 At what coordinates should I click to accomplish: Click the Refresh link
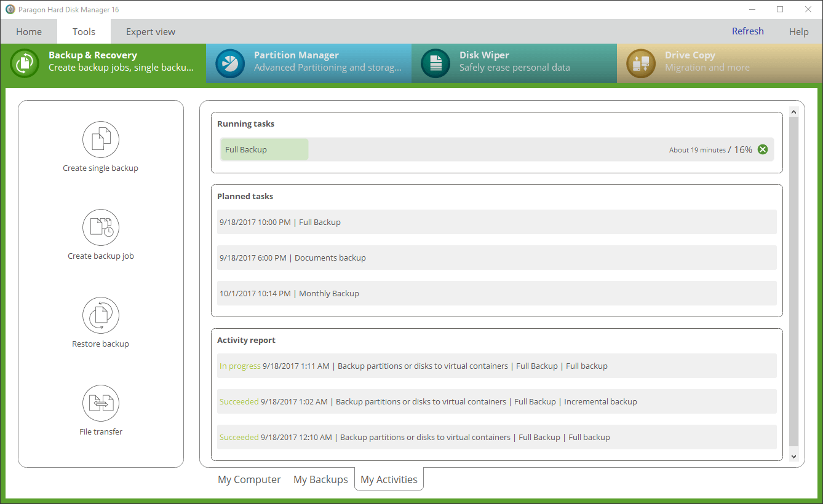click(747, 31)
